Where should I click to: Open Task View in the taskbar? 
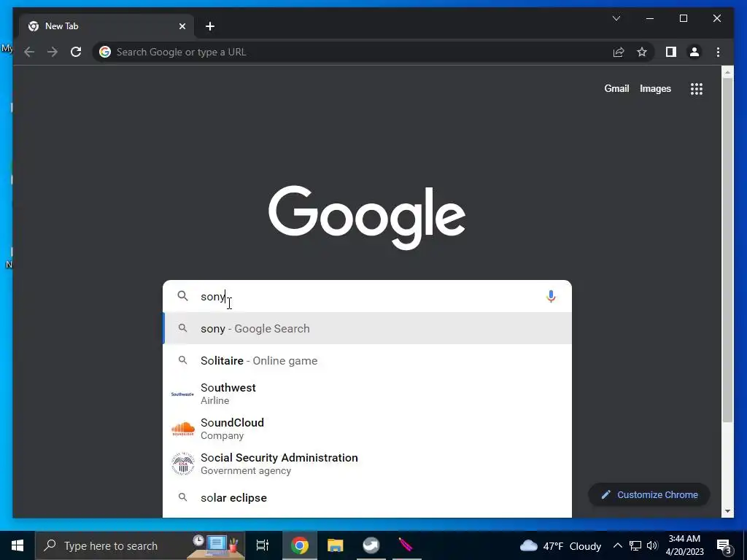(x=263, y=545)
